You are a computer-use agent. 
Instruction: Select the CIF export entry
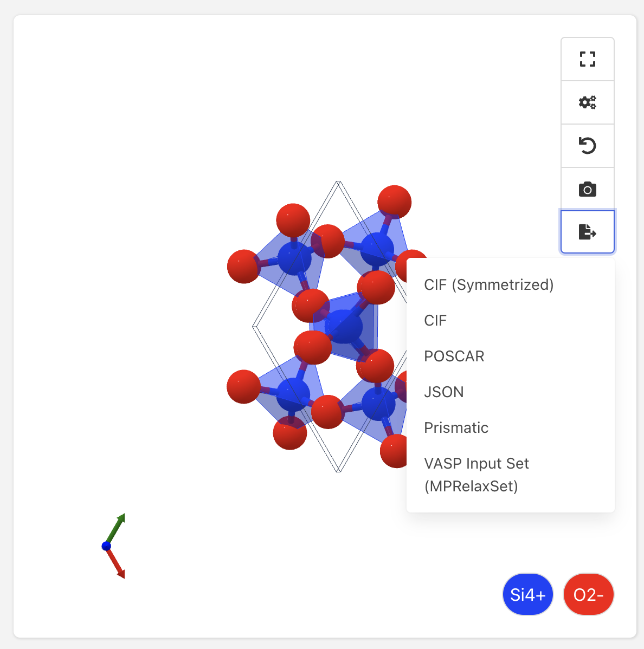point(435,320)
